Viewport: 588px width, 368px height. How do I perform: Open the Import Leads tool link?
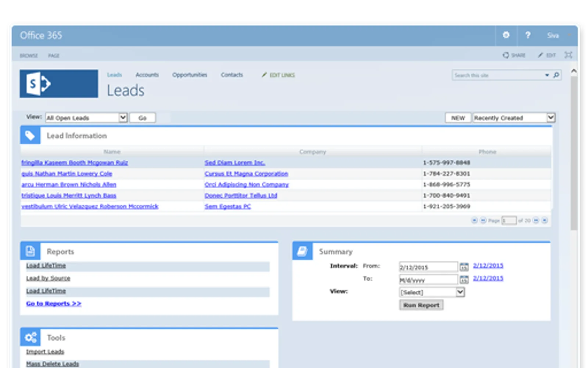coord(45,351)
